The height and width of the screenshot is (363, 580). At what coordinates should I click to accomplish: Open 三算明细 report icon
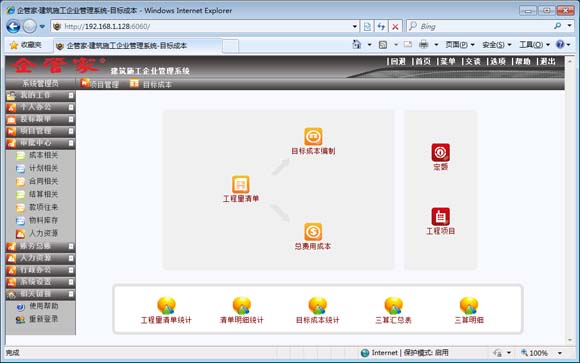point(469,306)
